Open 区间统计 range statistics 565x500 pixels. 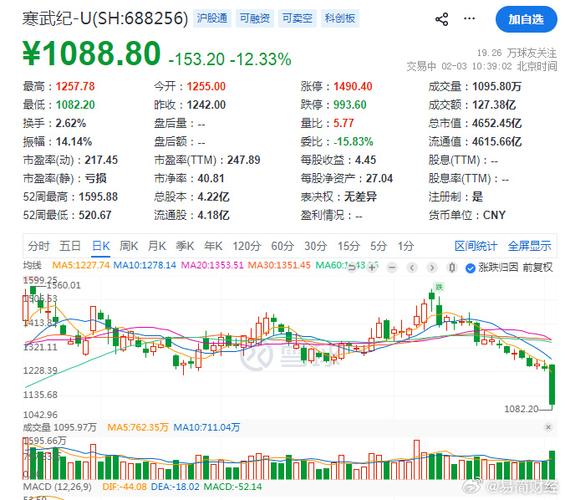476,246
